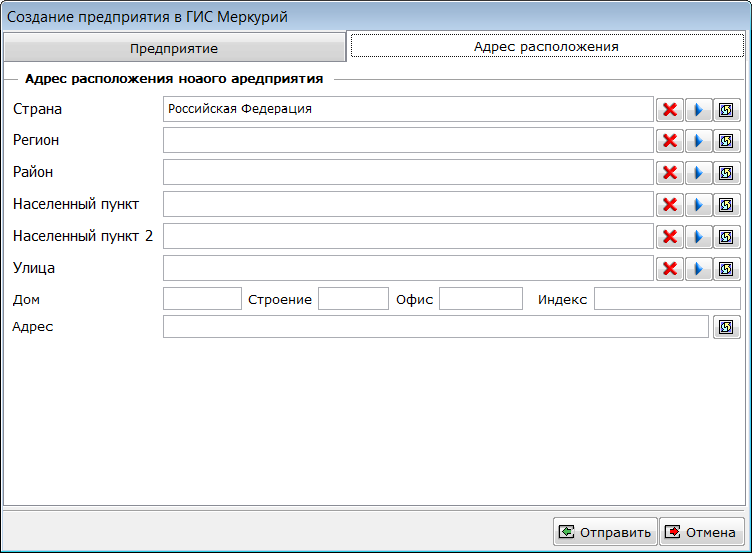This screenshot has height=553, width=752.
Task: Click the Отмена button
Action: point(701,532)
